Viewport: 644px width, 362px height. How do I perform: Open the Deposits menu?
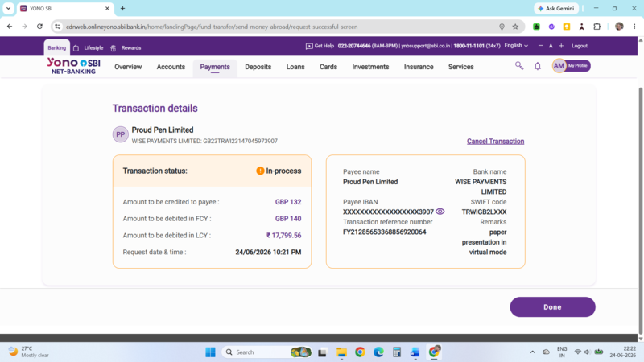click(258, 67)
